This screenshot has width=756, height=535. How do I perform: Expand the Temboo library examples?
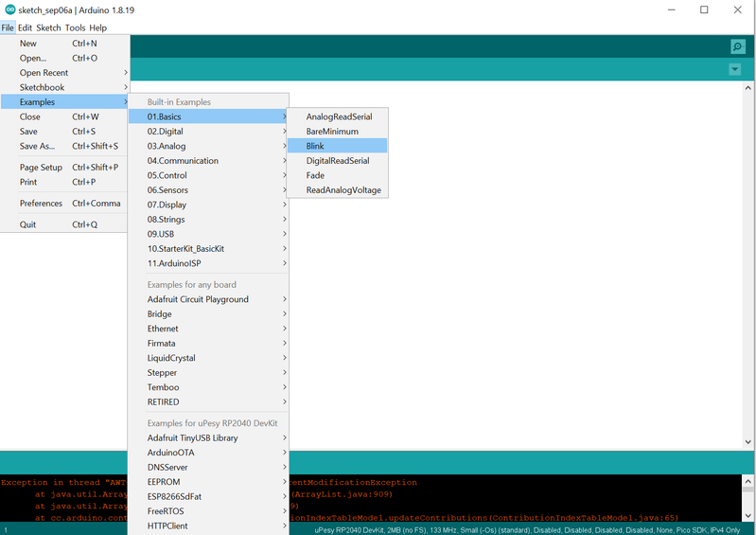pos(208,387)
